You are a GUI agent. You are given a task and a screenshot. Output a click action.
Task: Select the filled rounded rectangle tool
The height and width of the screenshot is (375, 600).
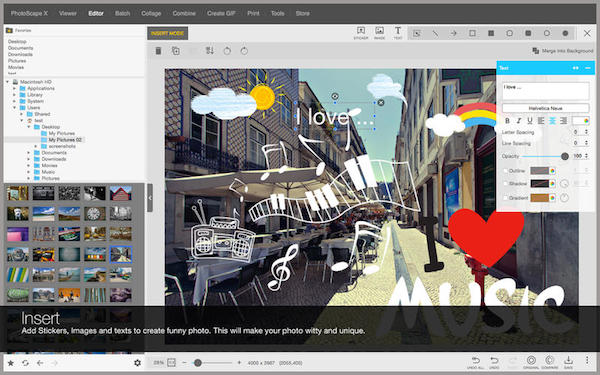[528, 33]
